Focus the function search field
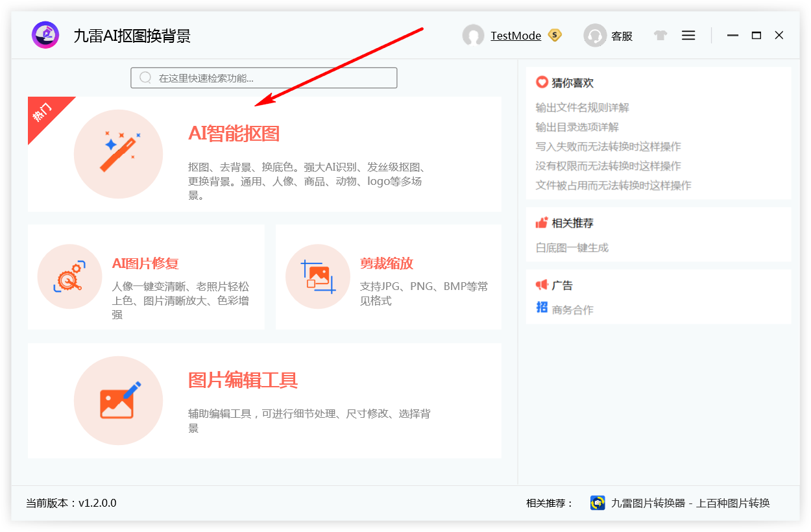Viewport: 811px width, 532px height. point(264,78)
